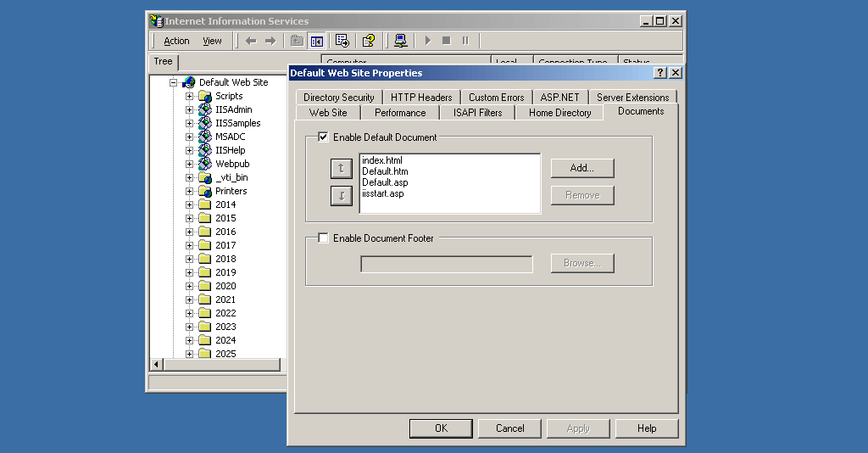
Task: Select index.html in default documents list
Action: point(382,160)
